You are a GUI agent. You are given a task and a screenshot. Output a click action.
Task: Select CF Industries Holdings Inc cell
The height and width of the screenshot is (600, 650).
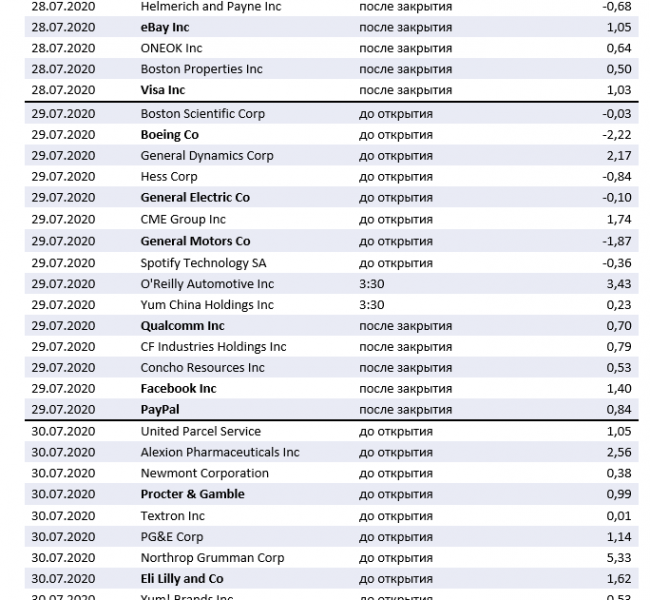(213, 347)
